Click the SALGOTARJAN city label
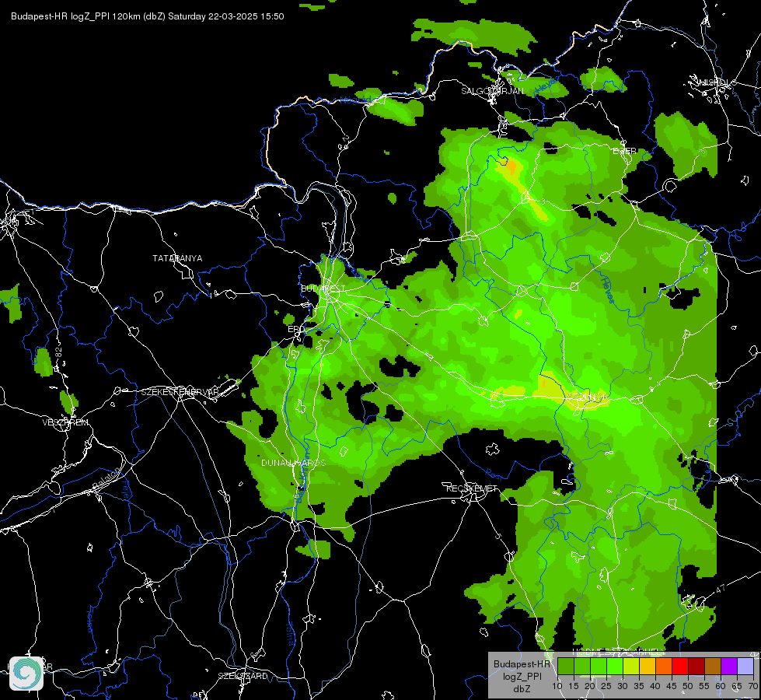Screen dimensions: 761x700 [492, 91]
